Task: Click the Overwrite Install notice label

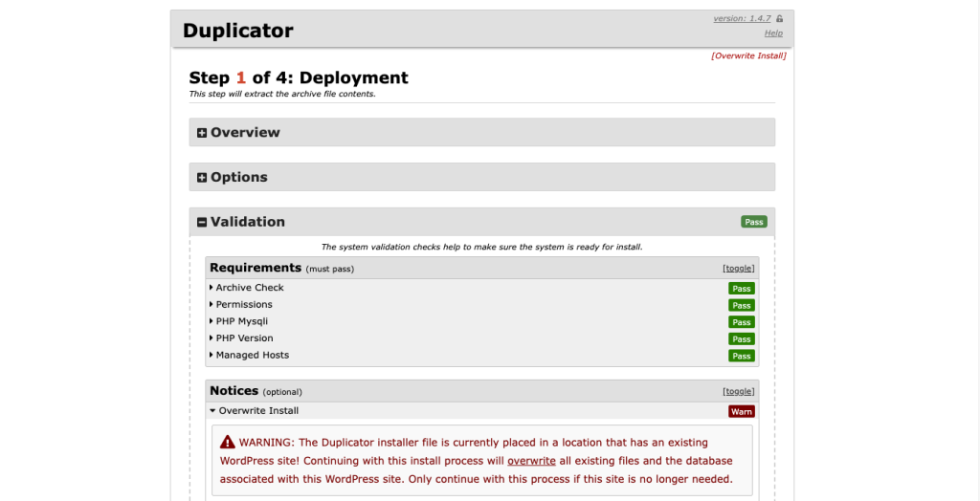Action: click(x=258, y=410)
